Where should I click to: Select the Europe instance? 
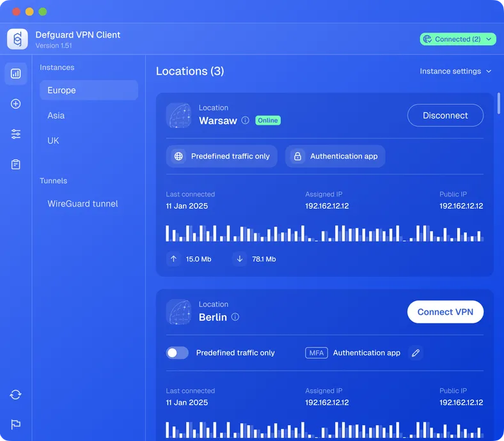point(89,90)
